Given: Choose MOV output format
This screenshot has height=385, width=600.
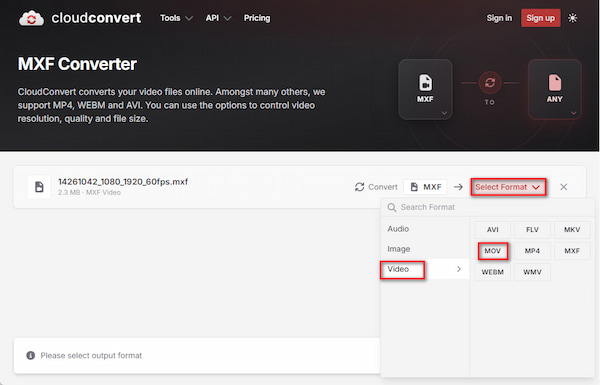Looking at the screenshot, I should (492, 251).
